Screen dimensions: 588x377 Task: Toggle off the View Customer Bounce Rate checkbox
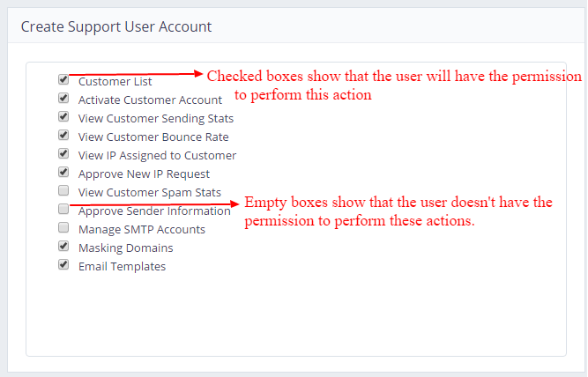coord(63,135)
